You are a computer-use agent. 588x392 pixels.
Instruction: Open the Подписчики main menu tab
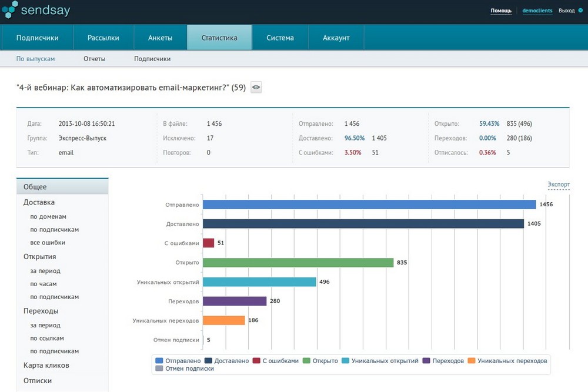coord(37,38)
